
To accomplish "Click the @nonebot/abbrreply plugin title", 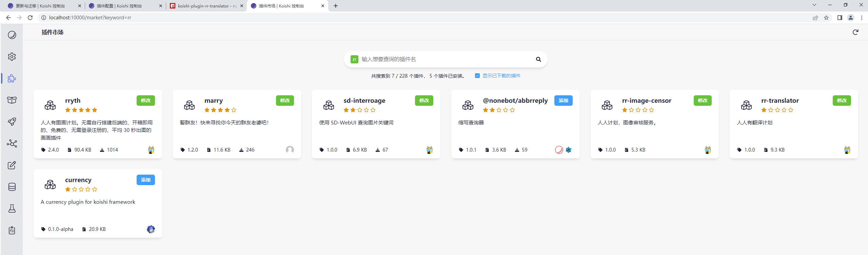I will 515,101.
